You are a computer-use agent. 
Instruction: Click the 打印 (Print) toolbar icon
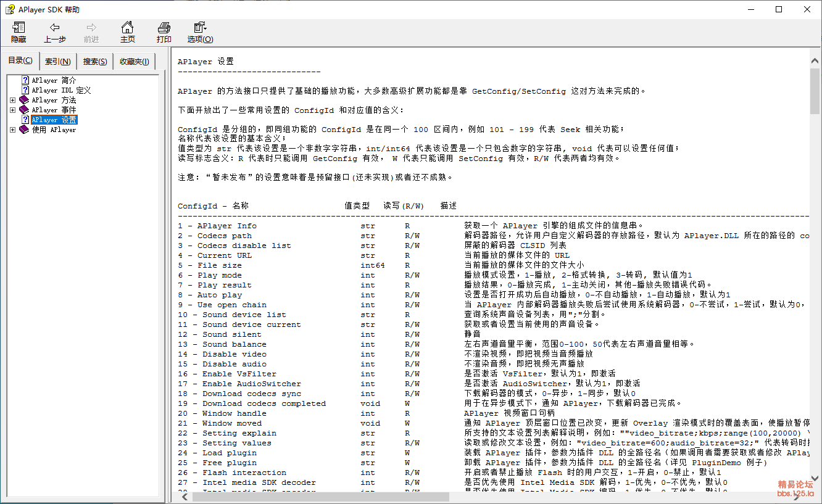(x=164, y=32)
